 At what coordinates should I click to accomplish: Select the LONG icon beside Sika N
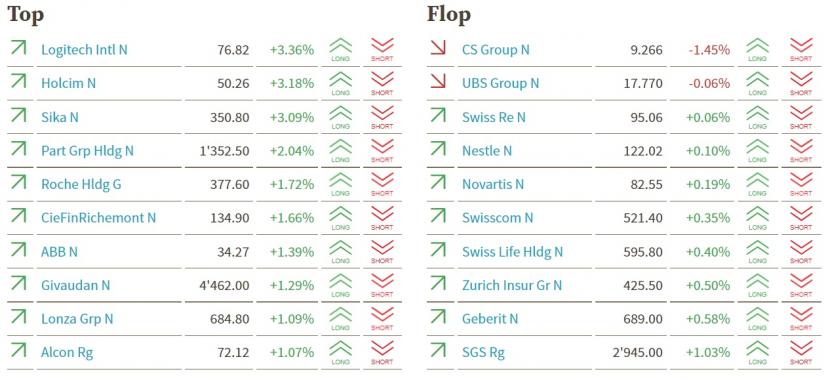[x=340, y=117]
